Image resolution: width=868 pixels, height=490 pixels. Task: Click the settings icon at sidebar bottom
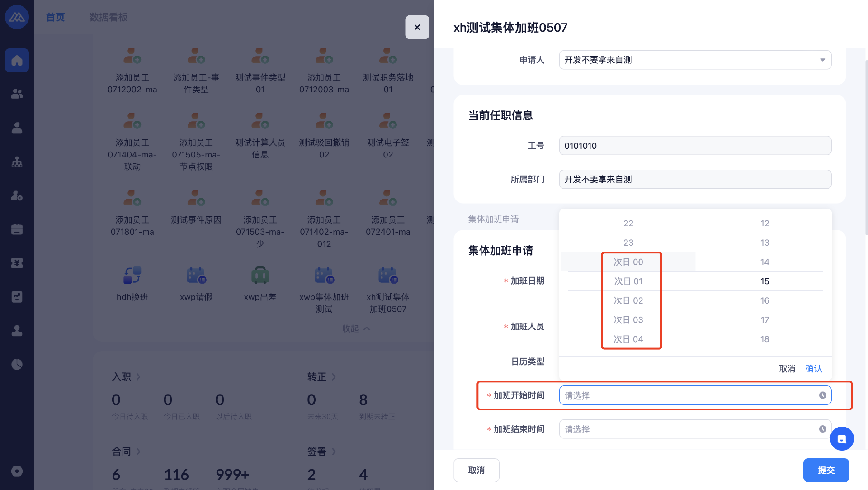(x=17, y=471)
